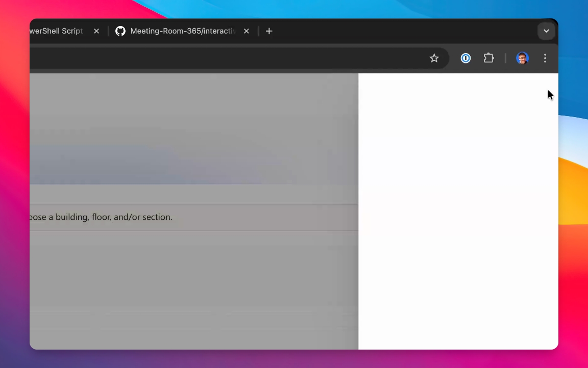The width and height of the screenshot is (588, 368).
Task: Close the PowerShell Script tab
Action: tap(96, 31)
